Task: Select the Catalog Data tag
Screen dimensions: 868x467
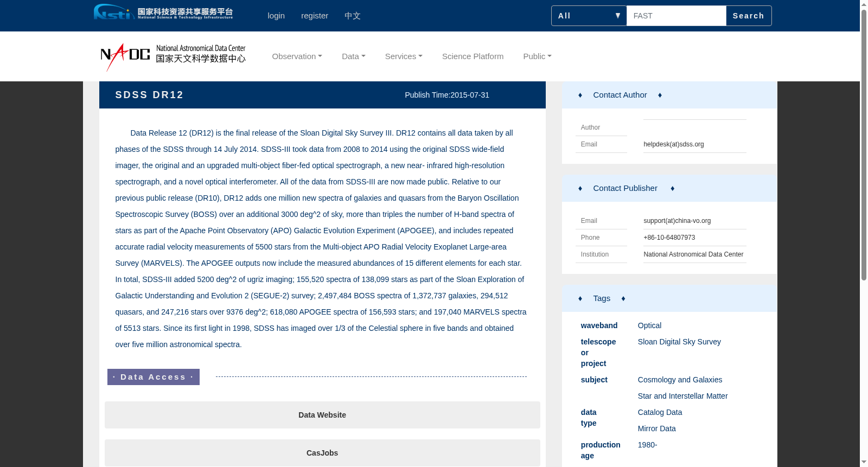Action: [660, 412]
